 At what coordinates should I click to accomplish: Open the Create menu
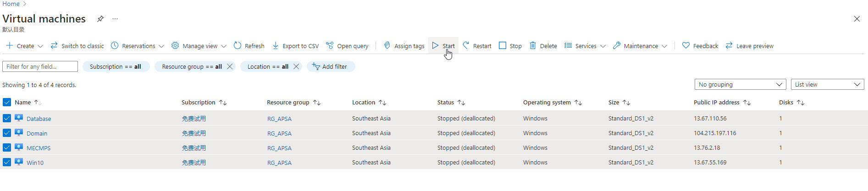tap(25, 46)
